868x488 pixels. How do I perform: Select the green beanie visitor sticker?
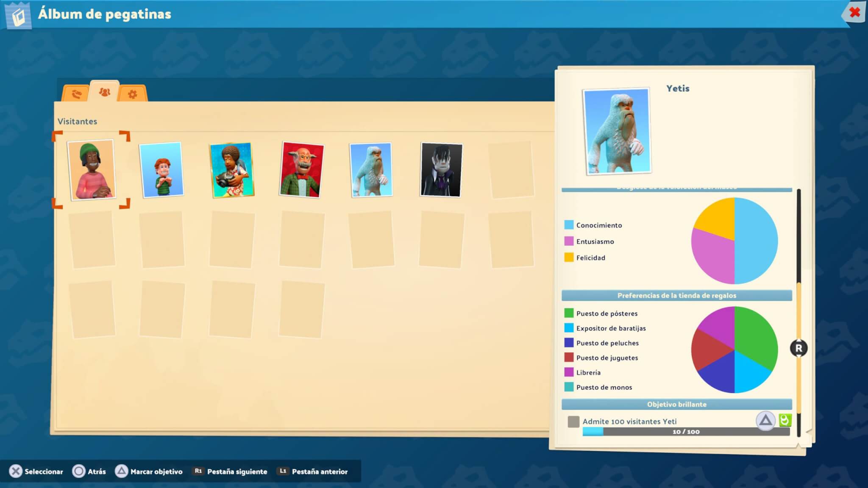pos(91,169)
